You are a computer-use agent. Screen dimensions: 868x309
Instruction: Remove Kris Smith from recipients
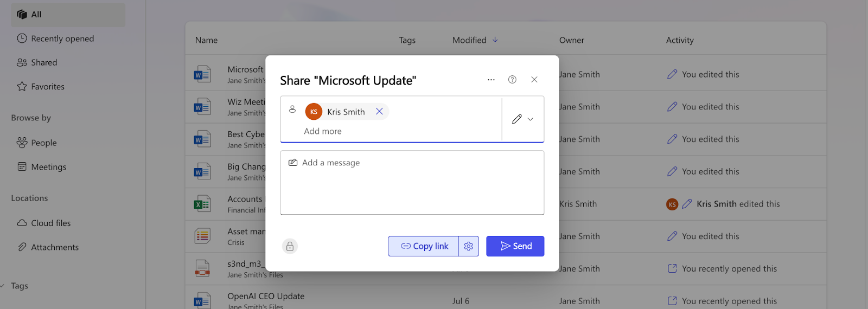[x=379, y=111]
